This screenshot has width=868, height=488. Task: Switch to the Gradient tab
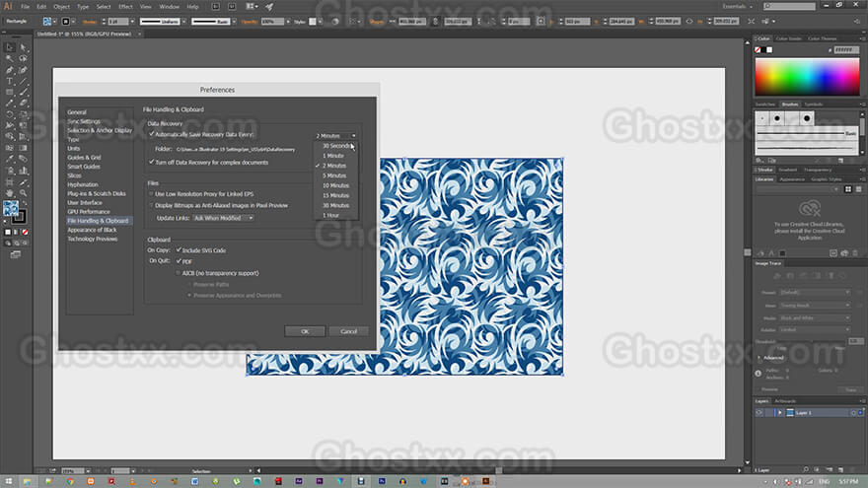[x=788, y=170]
